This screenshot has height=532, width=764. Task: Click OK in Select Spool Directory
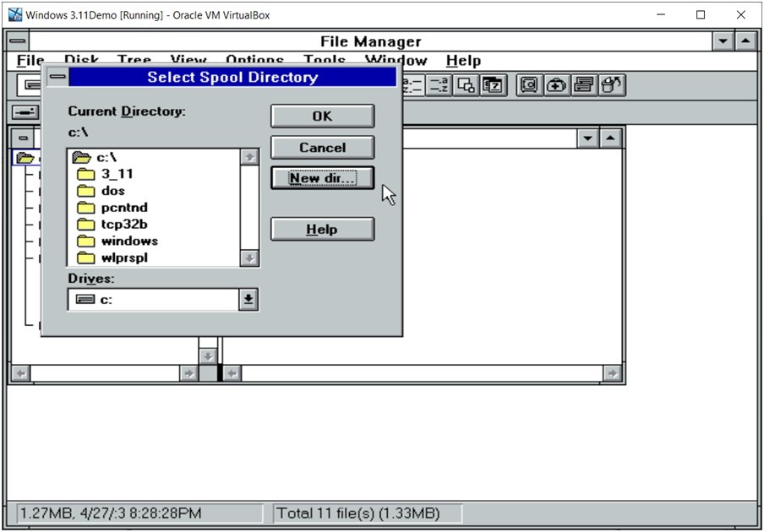[323, 117]
